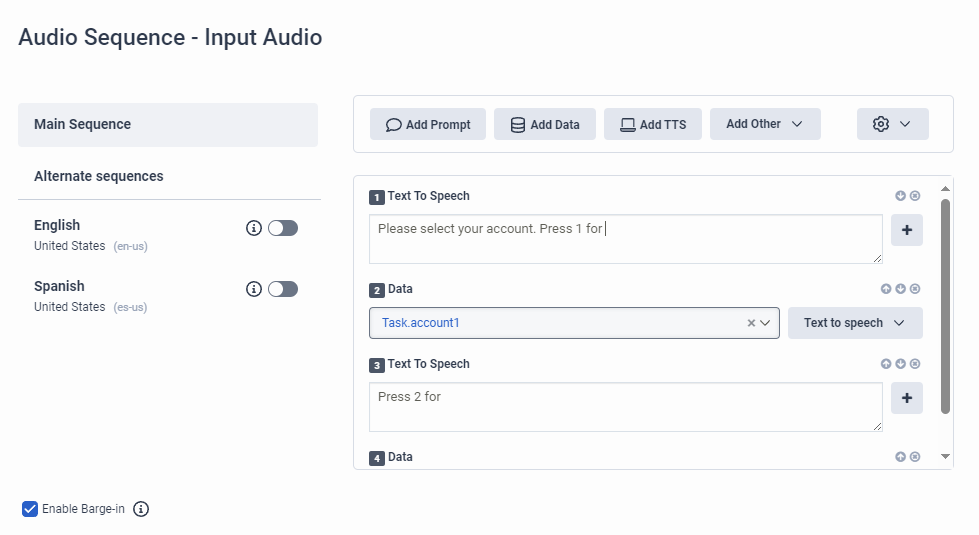Open the Text to speech type dropdown

[x=855, y=323]
